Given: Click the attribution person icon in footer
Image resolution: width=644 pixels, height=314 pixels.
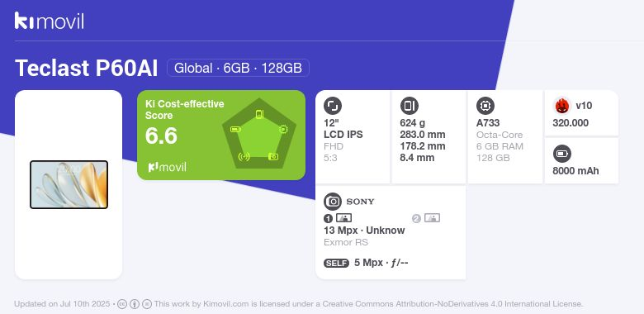Looking at the screenshot, I should [135, 304].
